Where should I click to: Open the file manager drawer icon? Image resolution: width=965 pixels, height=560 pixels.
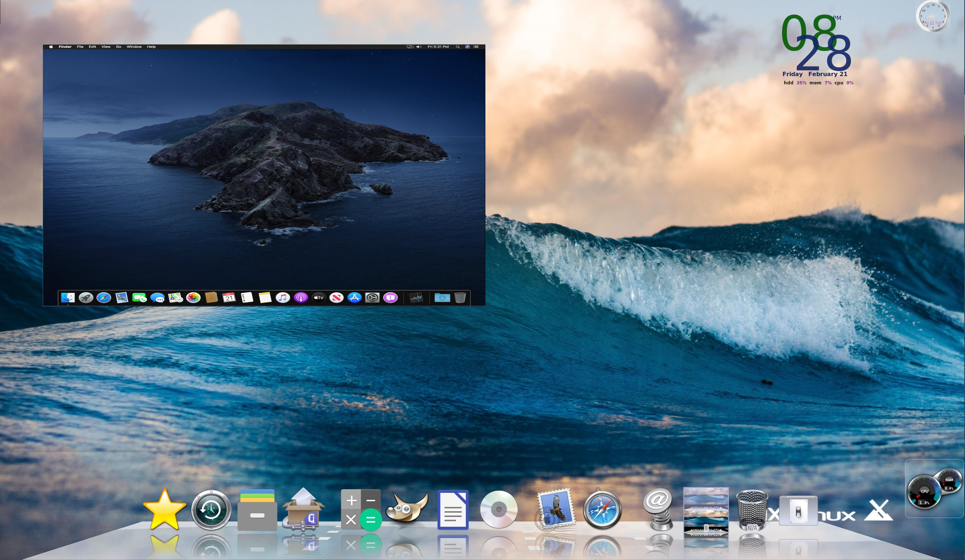(257, 509)
